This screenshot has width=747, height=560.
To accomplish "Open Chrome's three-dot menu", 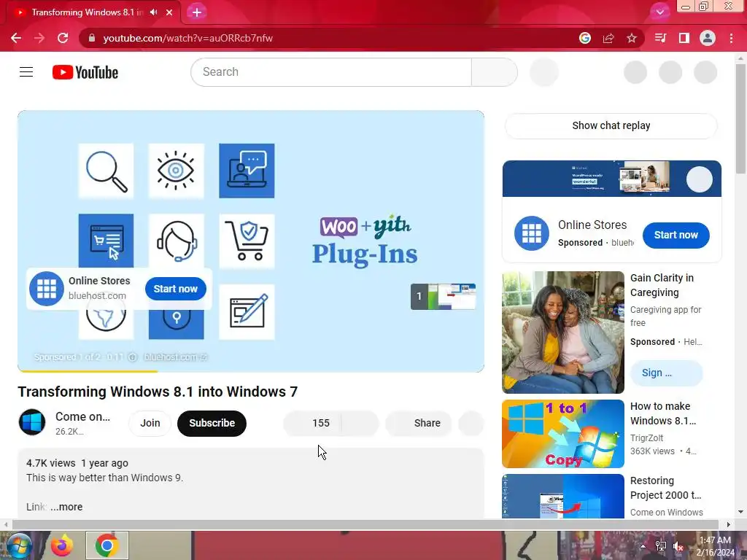I will click(x=731, y=38).
